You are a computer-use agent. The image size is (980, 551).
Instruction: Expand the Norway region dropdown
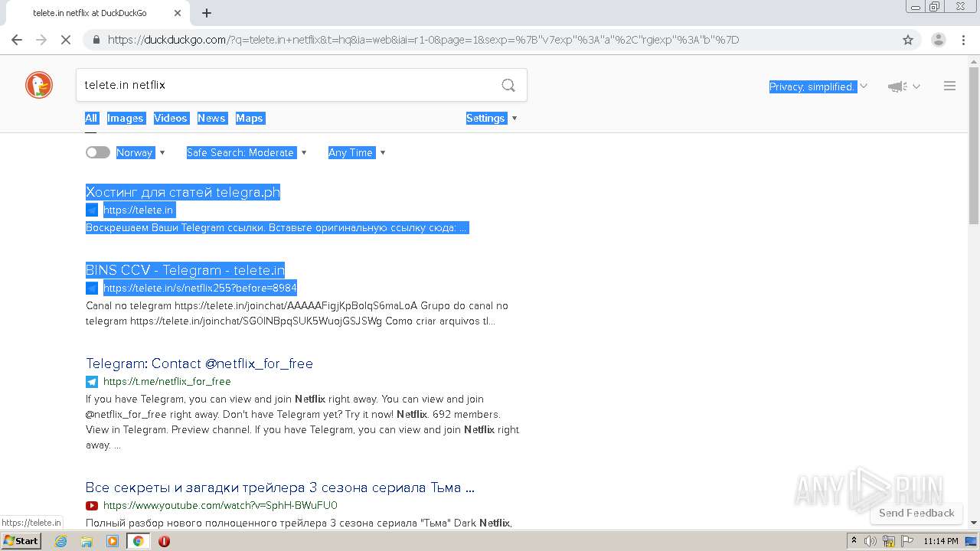(x=141, y=152)
